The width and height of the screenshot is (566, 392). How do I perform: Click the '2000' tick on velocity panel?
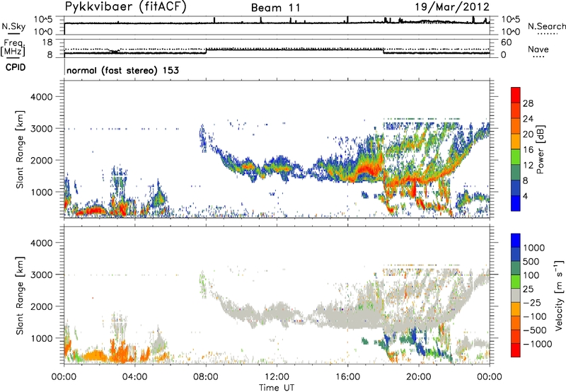(x=42, y=306)
